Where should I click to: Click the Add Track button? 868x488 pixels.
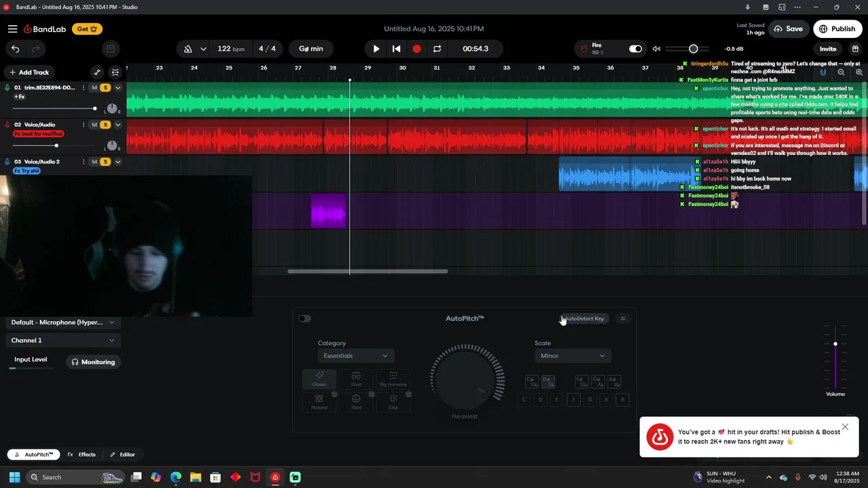(28, 73)
